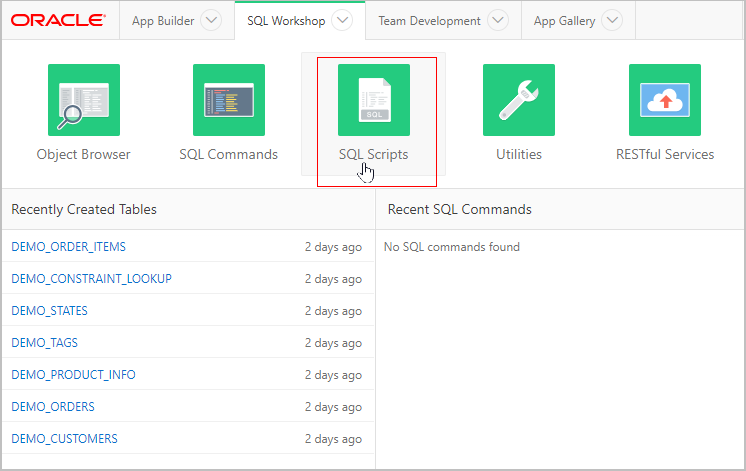Screen dimensions: 746x471
Task: Open the DEMO_ORDER_ITEMS table link
Action: click(69, 247)
